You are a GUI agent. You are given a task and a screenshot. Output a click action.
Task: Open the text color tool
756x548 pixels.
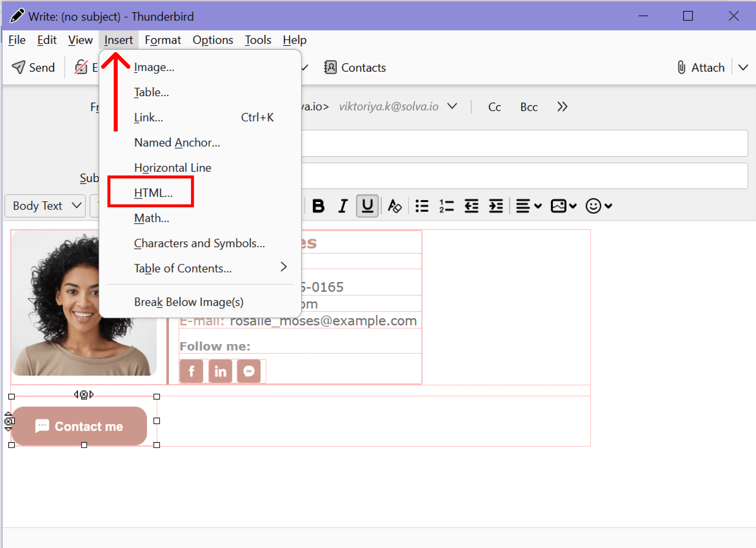click(394, 206)
